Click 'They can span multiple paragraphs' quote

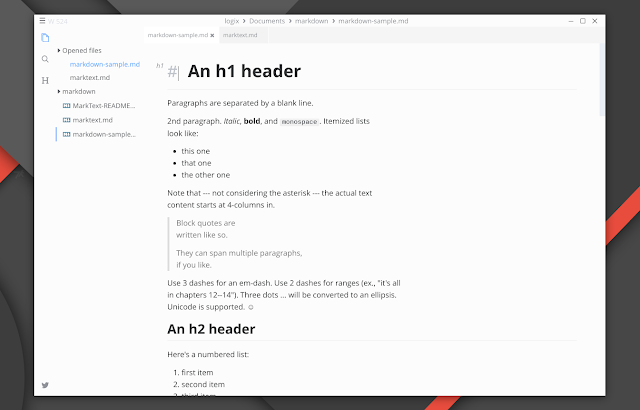click(x=239, y=253)
